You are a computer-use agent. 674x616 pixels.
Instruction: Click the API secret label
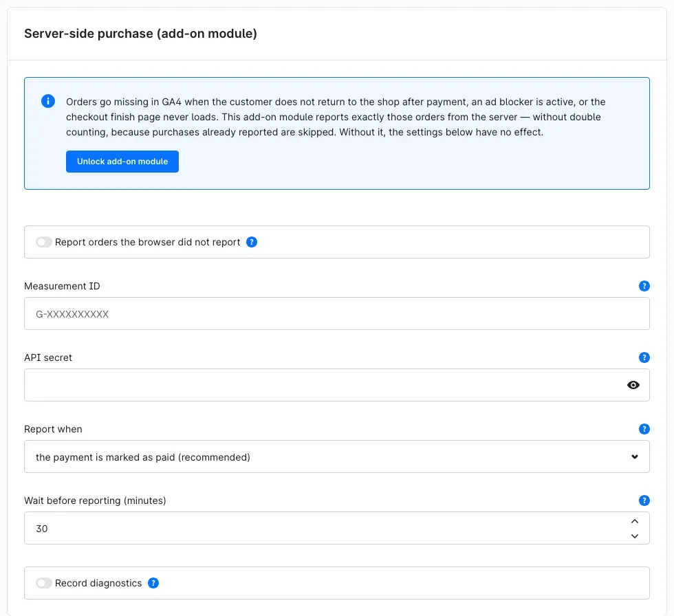48,357
